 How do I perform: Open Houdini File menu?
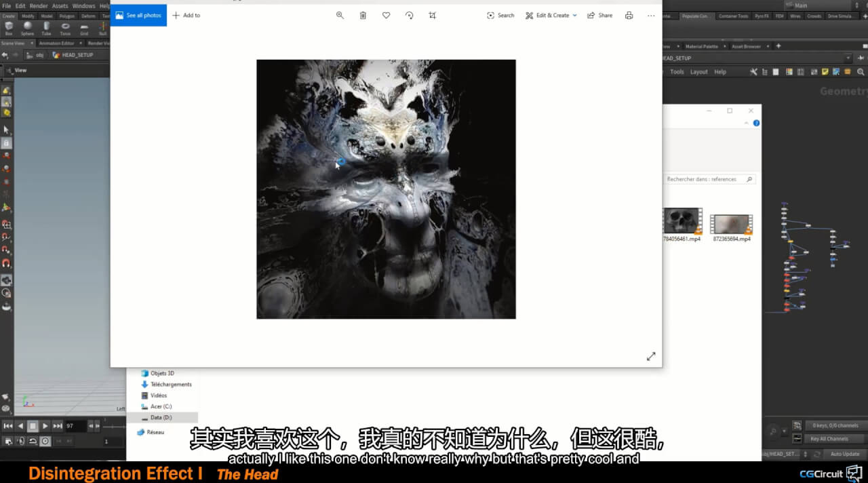pyautogui.click(x=5, y=6)
